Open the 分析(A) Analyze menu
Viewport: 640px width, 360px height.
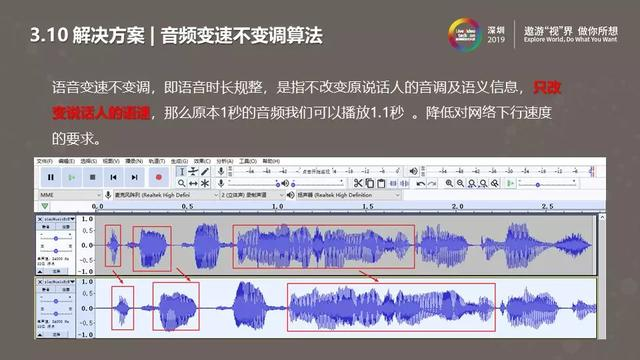224,161
